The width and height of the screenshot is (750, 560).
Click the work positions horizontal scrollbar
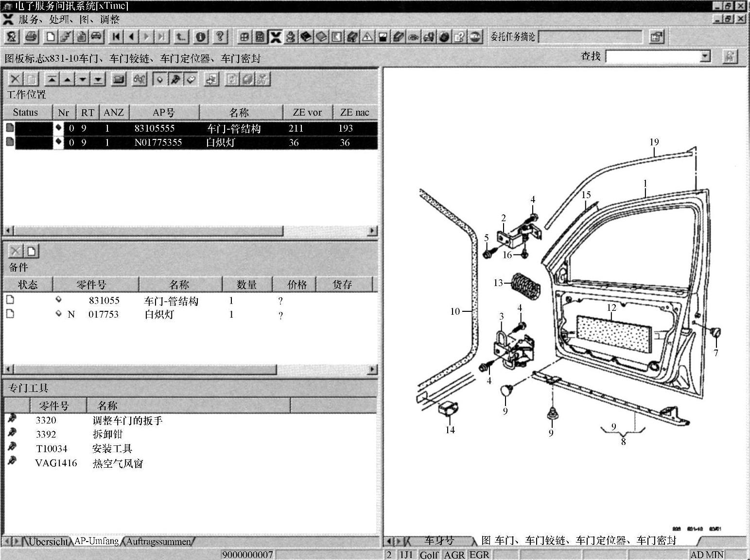[x=191, y=230]
